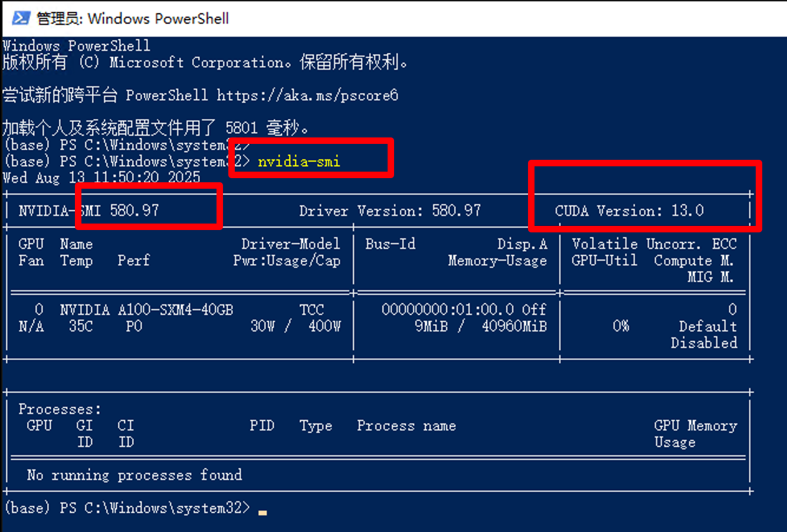Click the NVIDIA-SMI 580.97 header text
The width and height of the screenshot is (787, 532).
88,211
